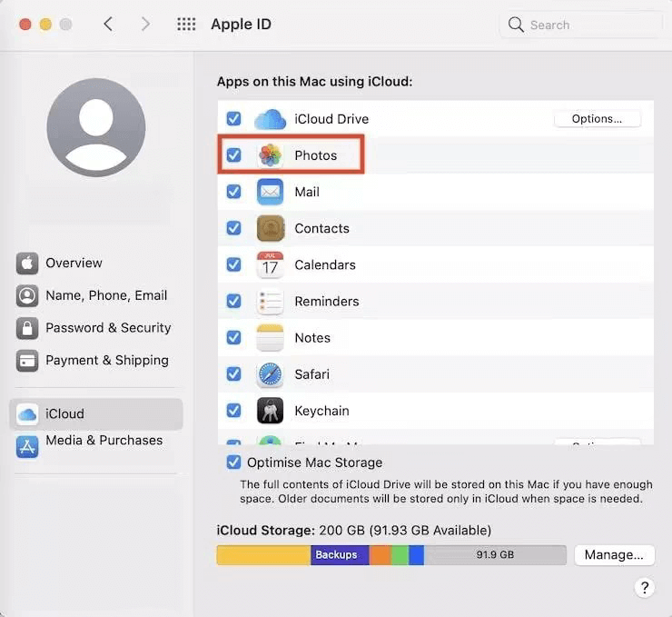This screenshot has height=617, width=672.
Task: Click the Contacts book icon
Action: click(x=270, y=228)
